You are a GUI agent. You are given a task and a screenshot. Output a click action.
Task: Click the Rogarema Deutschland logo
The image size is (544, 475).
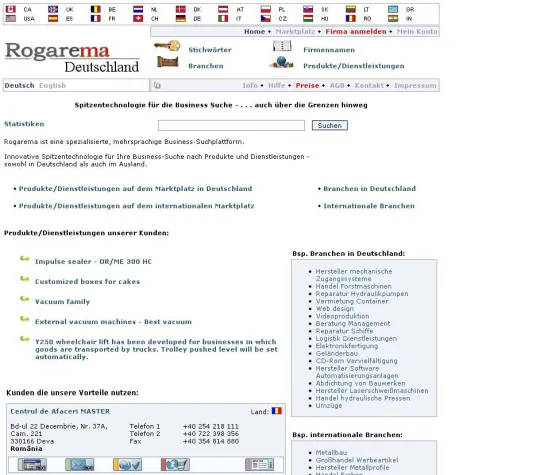click(72, 57)
